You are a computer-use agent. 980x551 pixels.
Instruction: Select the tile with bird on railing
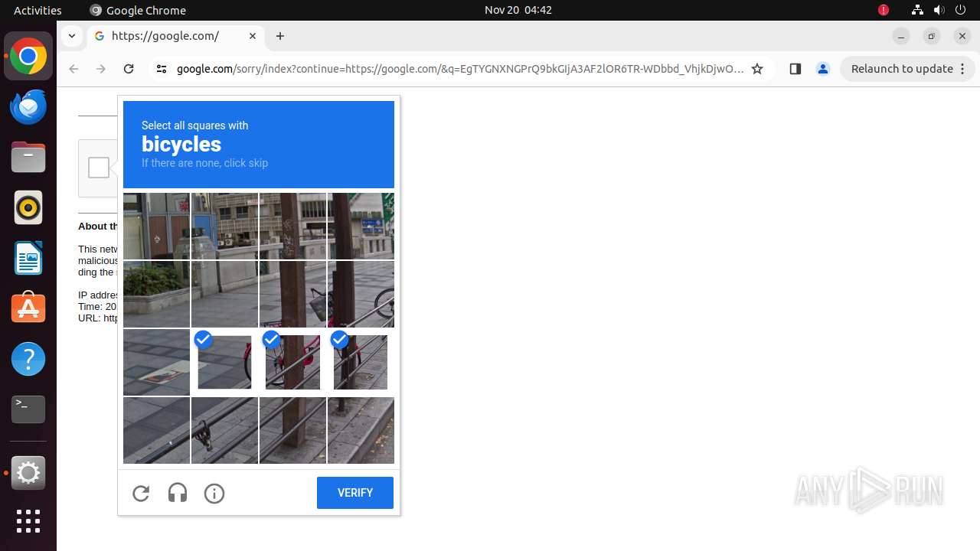pyautogui.click(x=224, y=430)
